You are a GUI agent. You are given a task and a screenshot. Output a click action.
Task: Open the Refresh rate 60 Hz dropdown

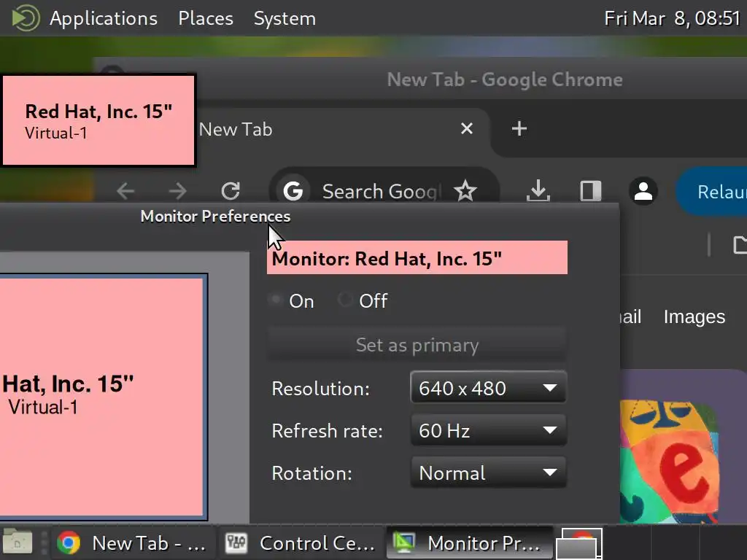(488, 430)
